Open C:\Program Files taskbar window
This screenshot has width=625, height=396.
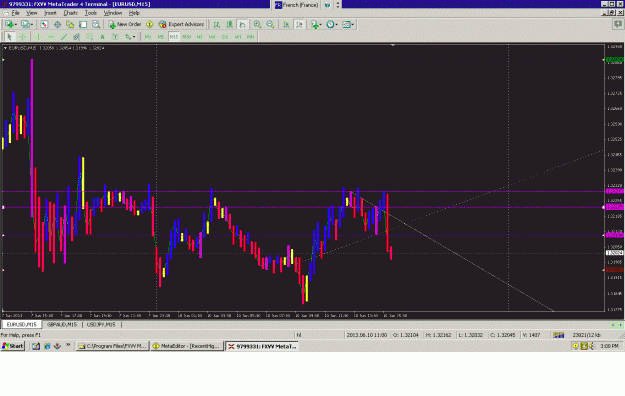[113, 346]
